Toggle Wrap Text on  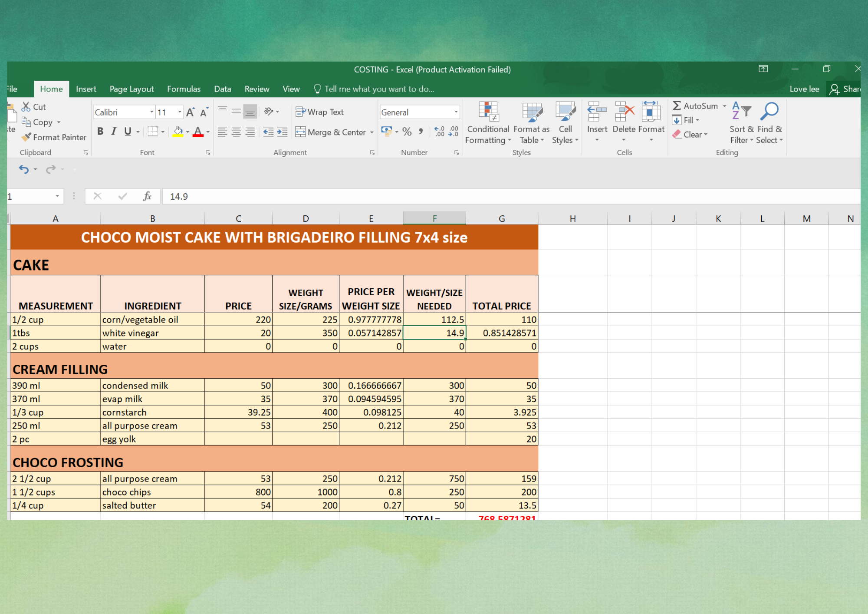tap(319, 112)
